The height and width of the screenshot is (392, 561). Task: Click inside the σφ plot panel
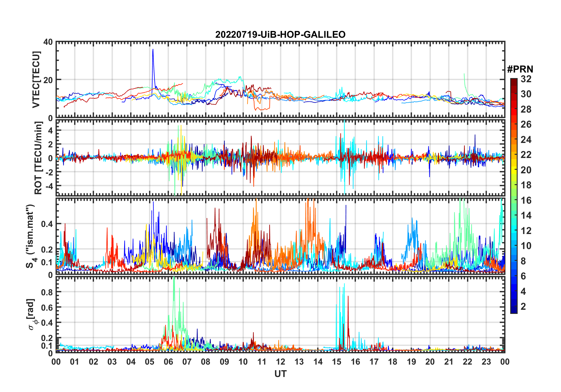pos(280,314)
